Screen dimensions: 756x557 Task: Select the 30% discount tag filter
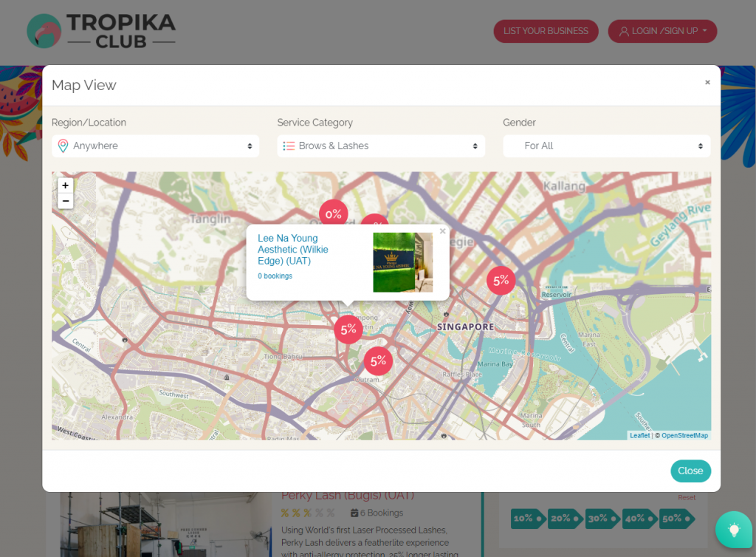602,519
